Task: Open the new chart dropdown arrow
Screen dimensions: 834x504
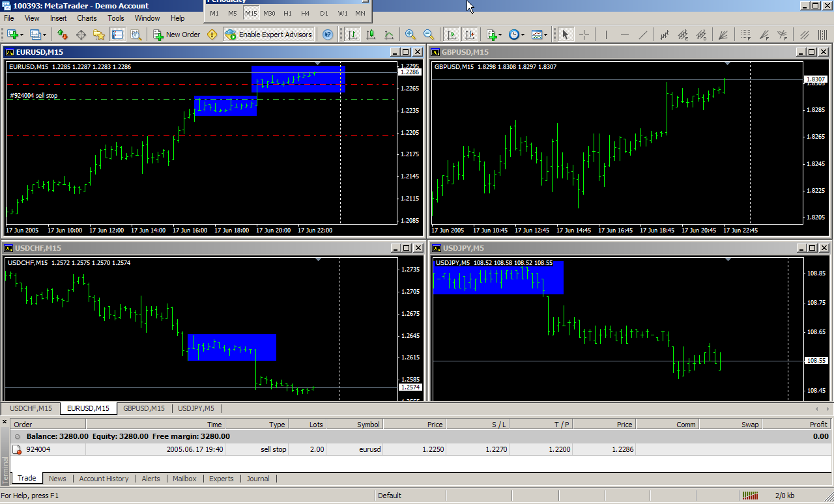Action: click(22, 35)
